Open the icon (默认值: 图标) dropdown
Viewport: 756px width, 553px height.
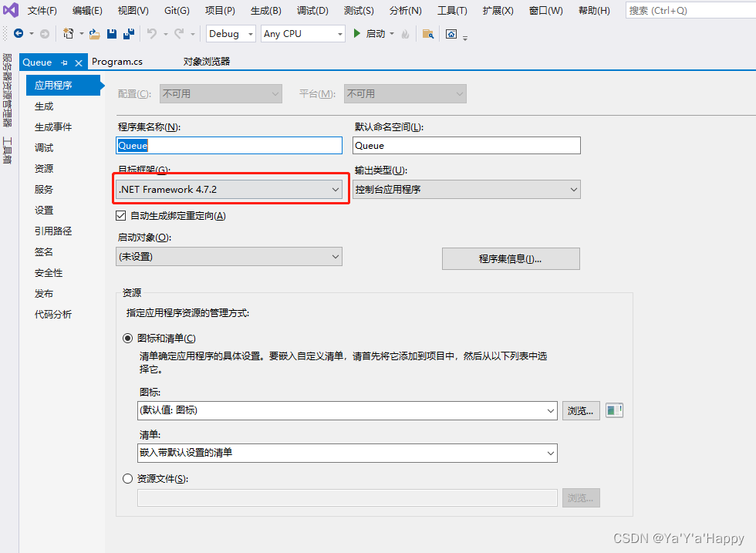click(348, 411)
